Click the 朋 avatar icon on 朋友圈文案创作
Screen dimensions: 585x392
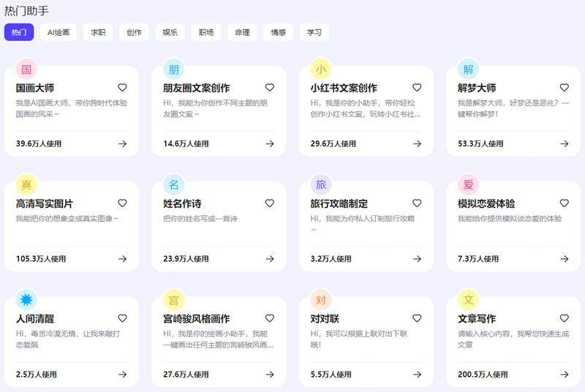(x=174, y=69)
